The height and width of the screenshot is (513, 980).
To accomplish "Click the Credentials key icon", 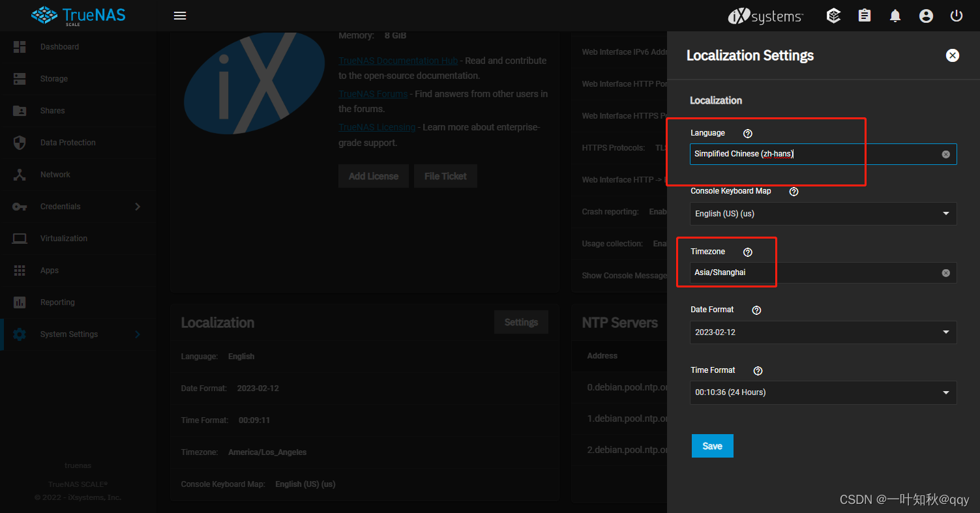I will click(20, 207).
